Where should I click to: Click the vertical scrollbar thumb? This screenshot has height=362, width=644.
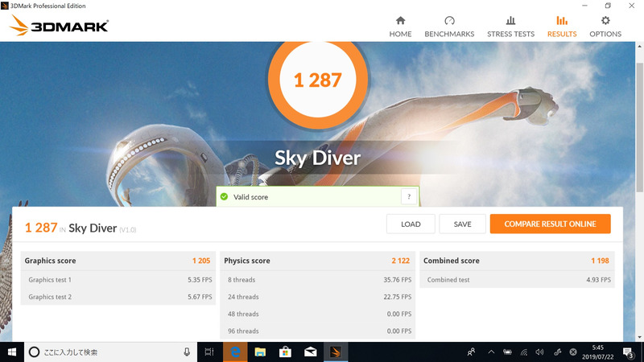coord(639,127)
